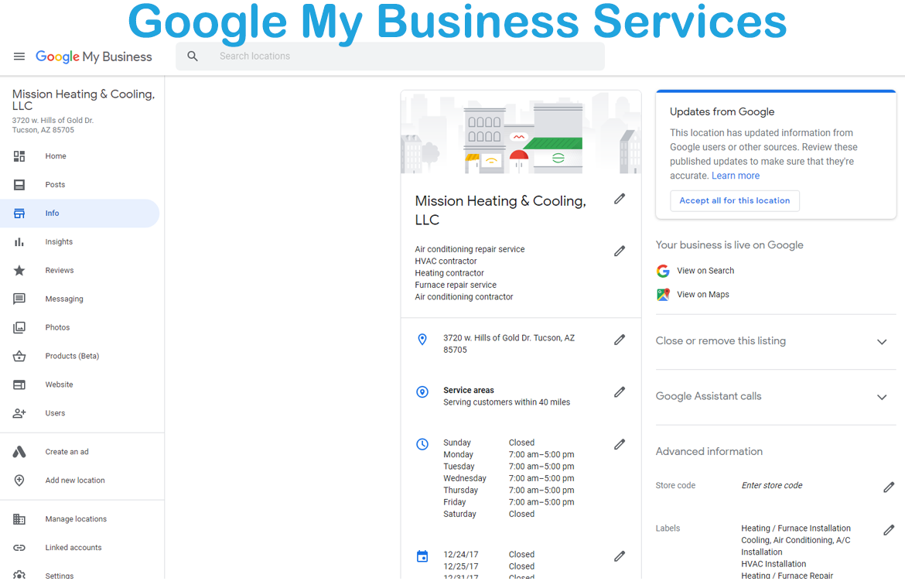905x588 pixels.
Task: Open Products (Beta) sidebar item
Action: point(72,357)
